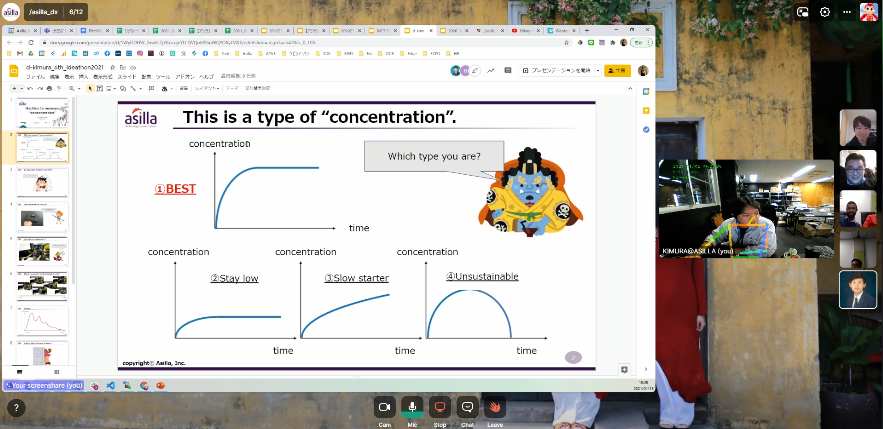Open the line tool dropdown arrow
Screen dimensions: 883x429
click(140, 88)
